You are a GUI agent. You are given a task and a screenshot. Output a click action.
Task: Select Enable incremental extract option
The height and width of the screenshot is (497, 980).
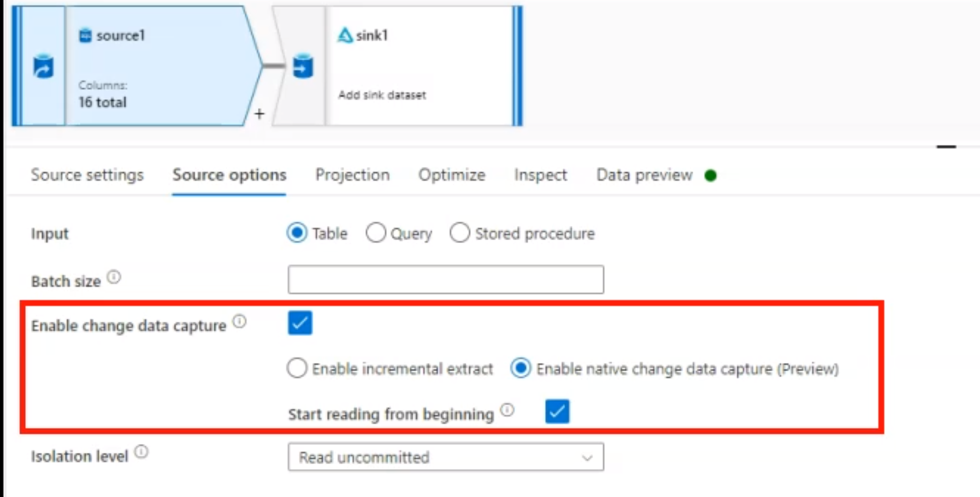(297, 368)
